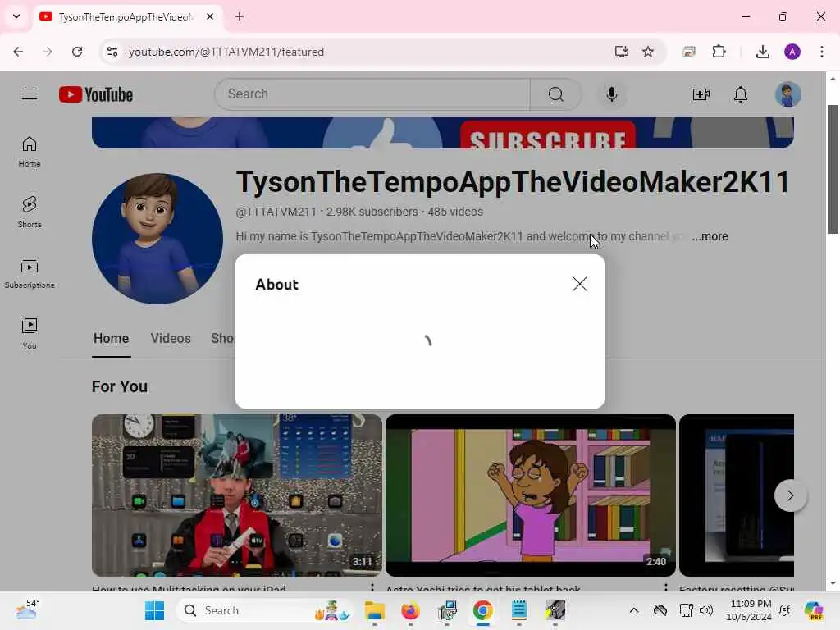The image size is (840, 630).
Task: Type in the YouTube search field
Action: (372, 94)
